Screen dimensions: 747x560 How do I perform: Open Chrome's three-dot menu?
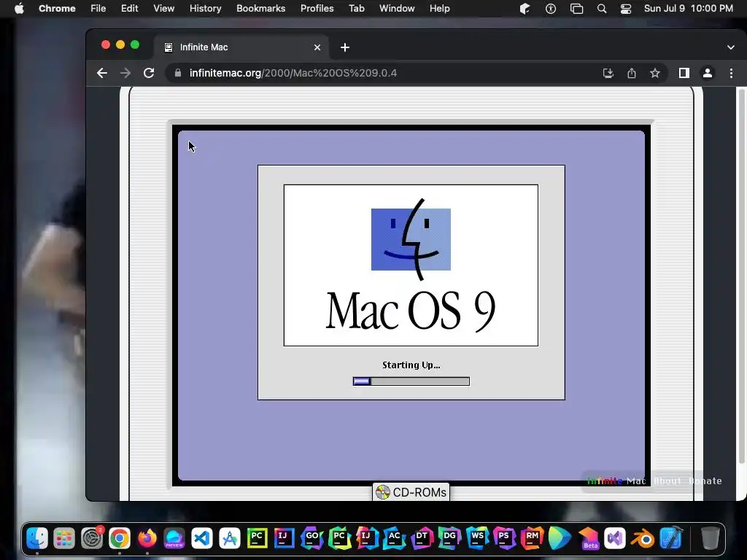pos(731,73)
